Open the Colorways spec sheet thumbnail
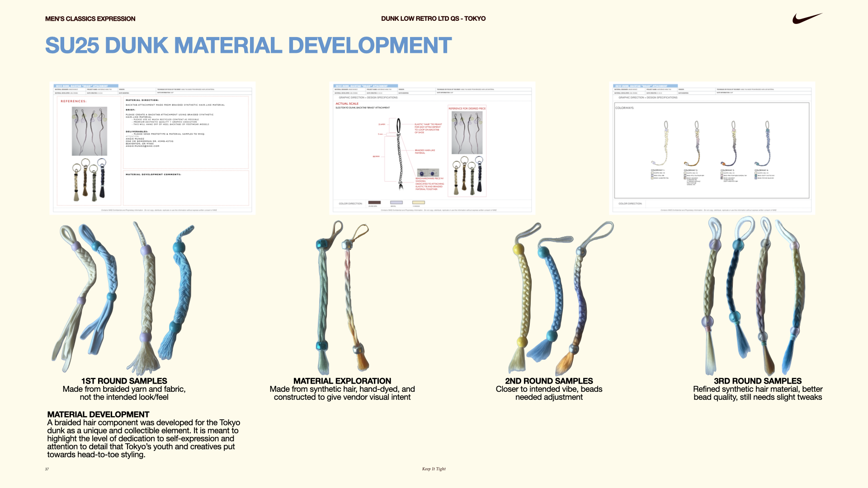868x488 pixels. 712,148
